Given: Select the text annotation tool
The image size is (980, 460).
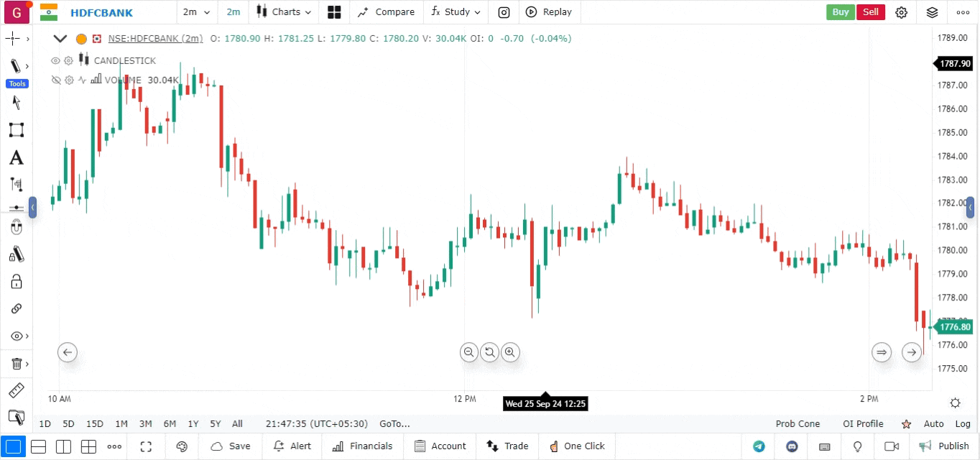Looking at the screenshot, I should pos(16,158).
